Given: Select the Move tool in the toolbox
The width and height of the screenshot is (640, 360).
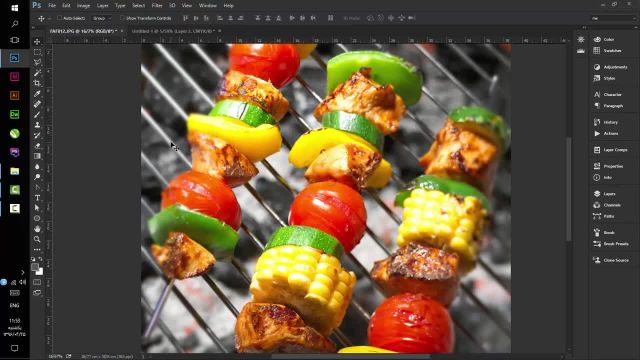Looking at the screenshot, I should tap(37, 42).
